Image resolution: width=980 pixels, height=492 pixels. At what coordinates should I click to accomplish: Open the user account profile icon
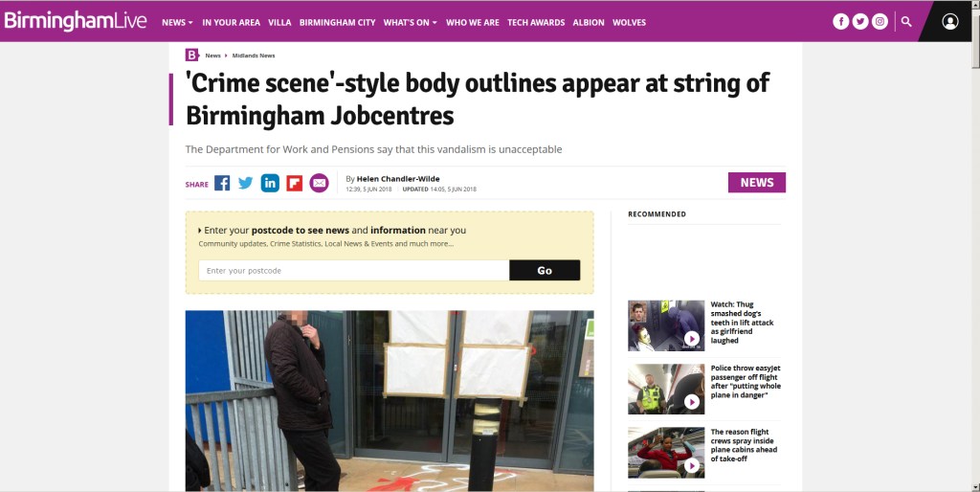[950, 22]
